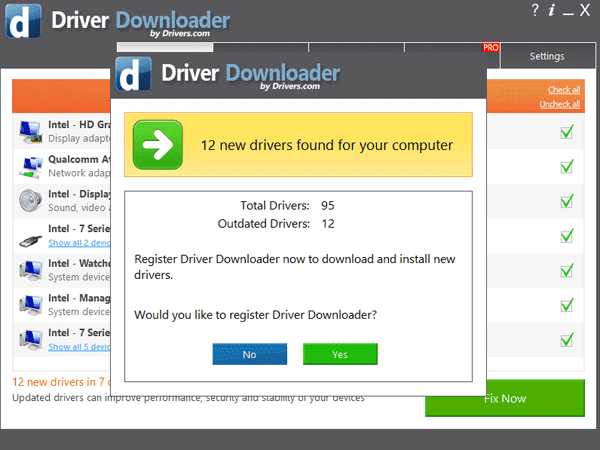600x450 pixels.
Task: Click the Intel HD Graphics display adapter icon
Action: click(x=31, y=132)
